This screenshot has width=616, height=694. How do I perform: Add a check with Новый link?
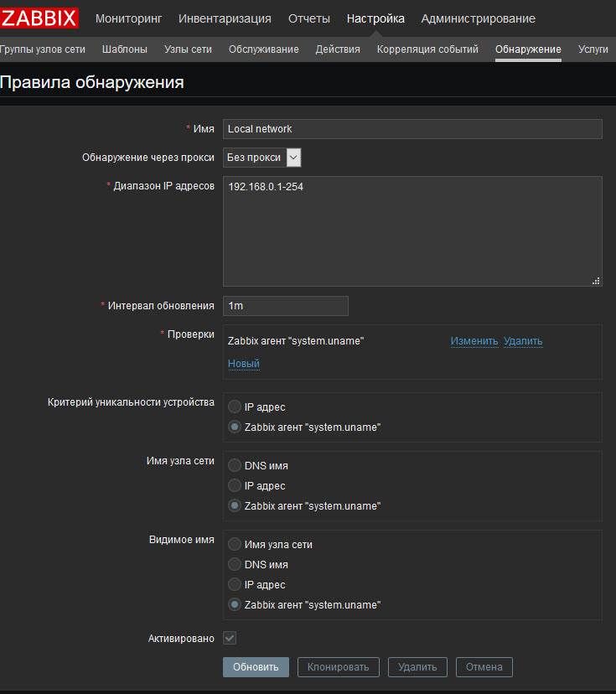(x=244, y=364)
